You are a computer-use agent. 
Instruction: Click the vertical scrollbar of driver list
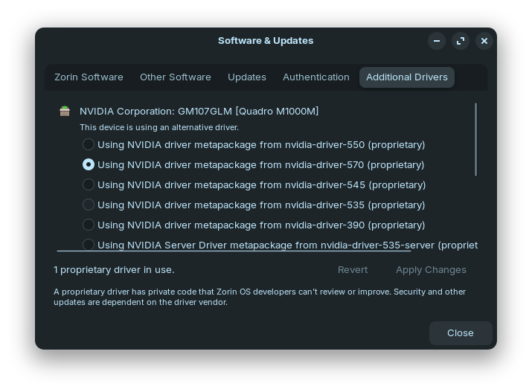[475, 139]
